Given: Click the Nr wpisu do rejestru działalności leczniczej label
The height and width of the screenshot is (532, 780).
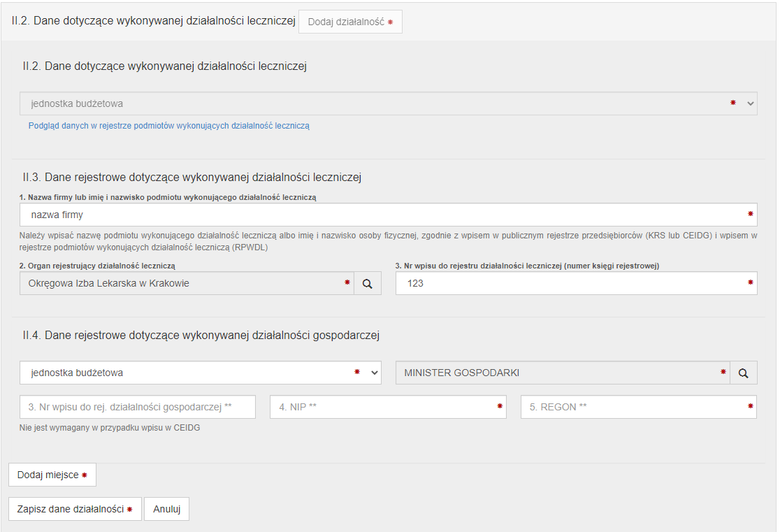Looking at the screenshot, I should (x=528, y=266).
